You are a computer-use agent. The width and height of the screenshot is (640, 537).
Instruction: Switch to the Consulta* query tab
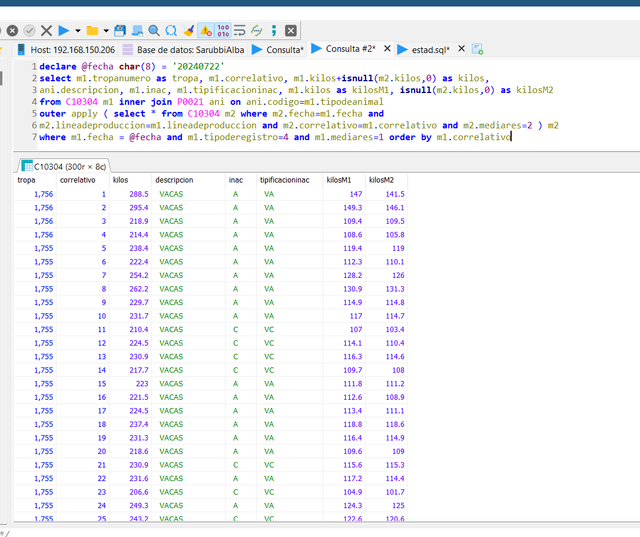278,50
